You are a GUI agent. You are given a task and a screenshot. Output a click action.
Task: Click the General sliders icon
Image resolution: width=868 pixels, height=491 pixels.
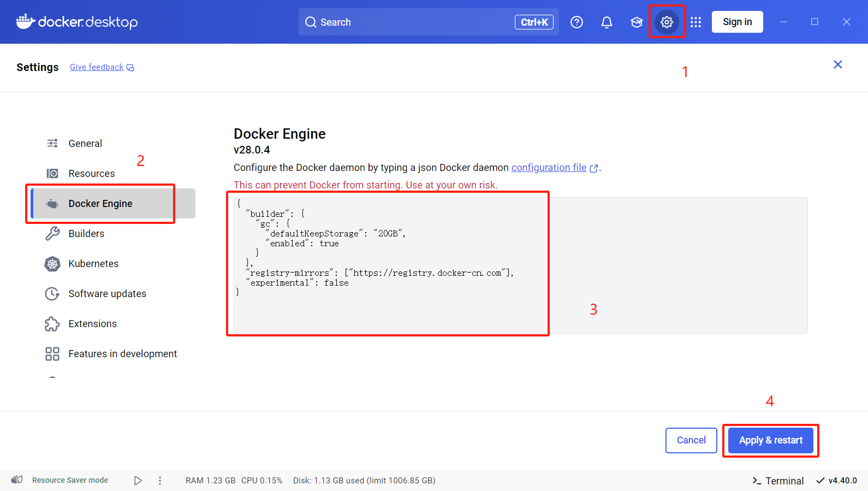52,143
